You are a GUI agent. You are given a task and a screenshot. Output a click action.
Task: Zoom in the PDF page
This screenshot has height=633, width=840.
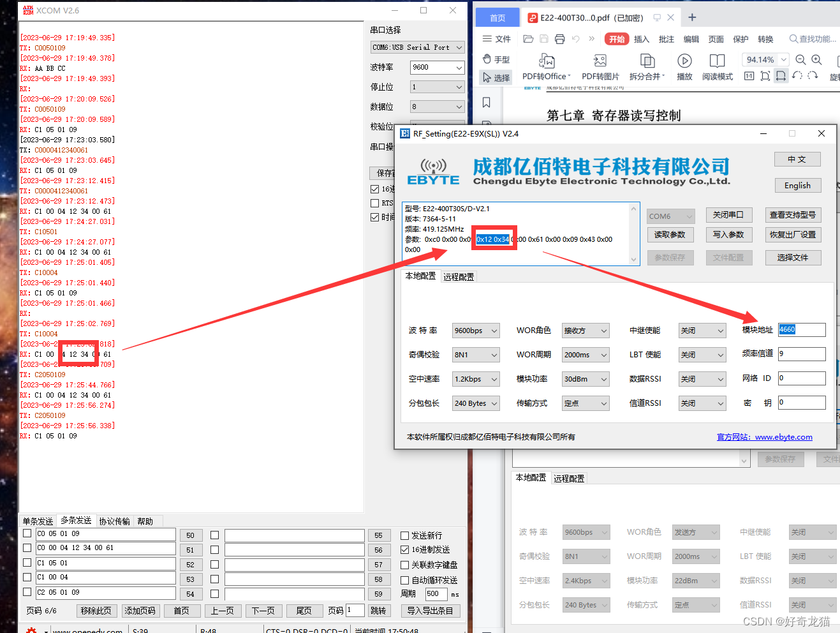pyautogui.click(x=816, y=59)
